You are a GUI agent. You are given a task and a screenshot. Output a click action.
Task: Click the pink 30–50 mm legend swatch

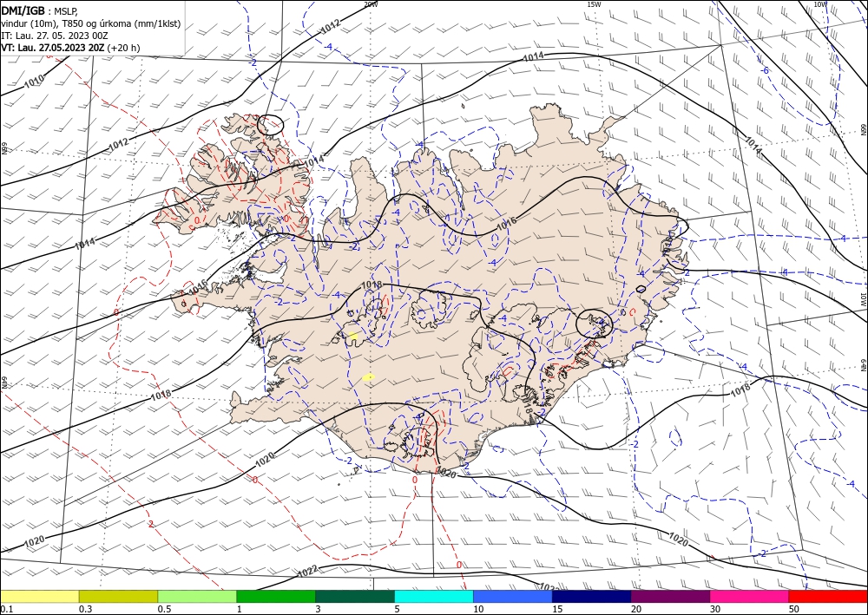[x=750, y=596]
